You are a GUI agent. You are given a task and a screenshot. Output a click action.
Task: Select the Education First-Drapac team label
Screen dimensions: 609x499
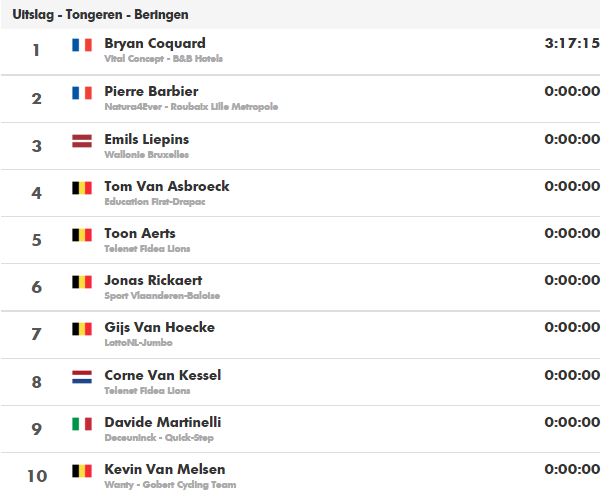[x=155, y=202]
